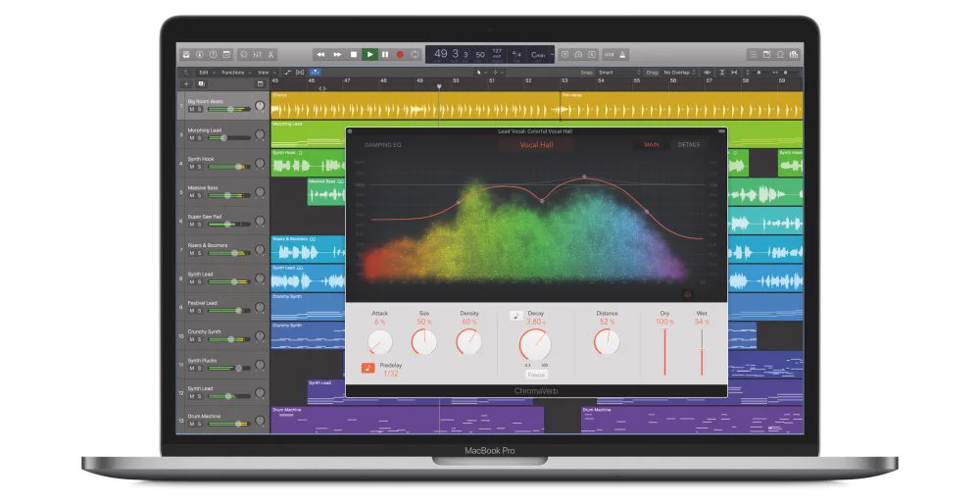Viewport: 980px width, 504px height.
Task: Click the Quick Help question mark icon
Action: (213, 54)
